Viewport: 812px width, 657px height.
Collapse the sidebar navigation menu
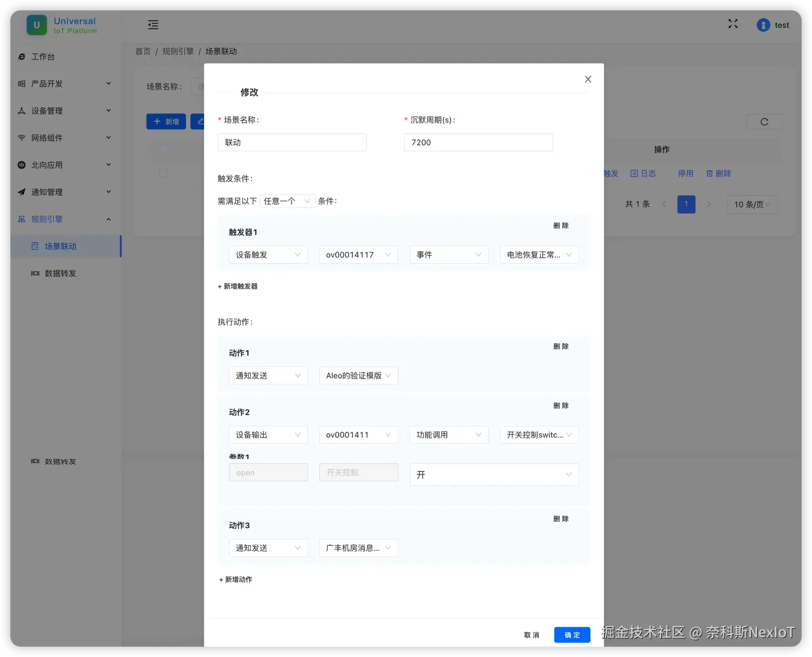click(153, 25)
